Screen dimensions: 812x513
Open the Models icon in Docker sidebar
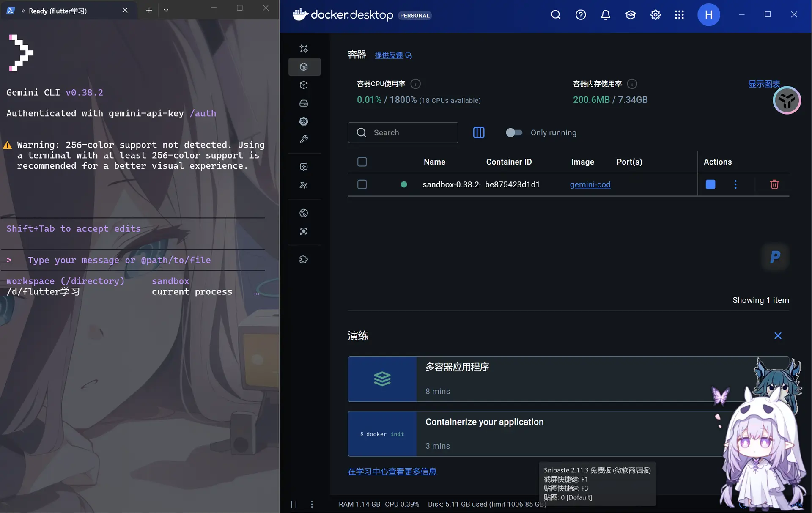(x=304, y=167)
